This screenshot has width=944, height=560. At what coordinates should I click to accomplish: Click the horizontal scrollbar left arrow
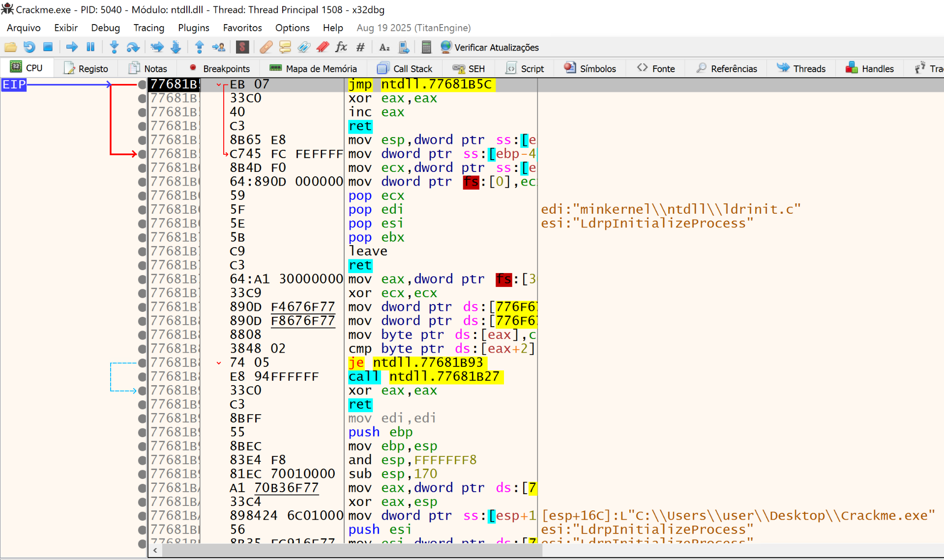pyautogui.click(x=155, y=551)
